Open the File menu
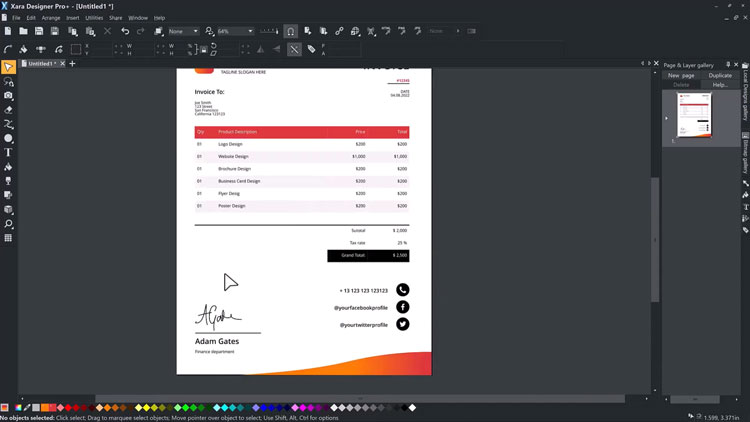The width and height of the screenshot is (750, 422). pyautogui.click(x=16, y=18)
